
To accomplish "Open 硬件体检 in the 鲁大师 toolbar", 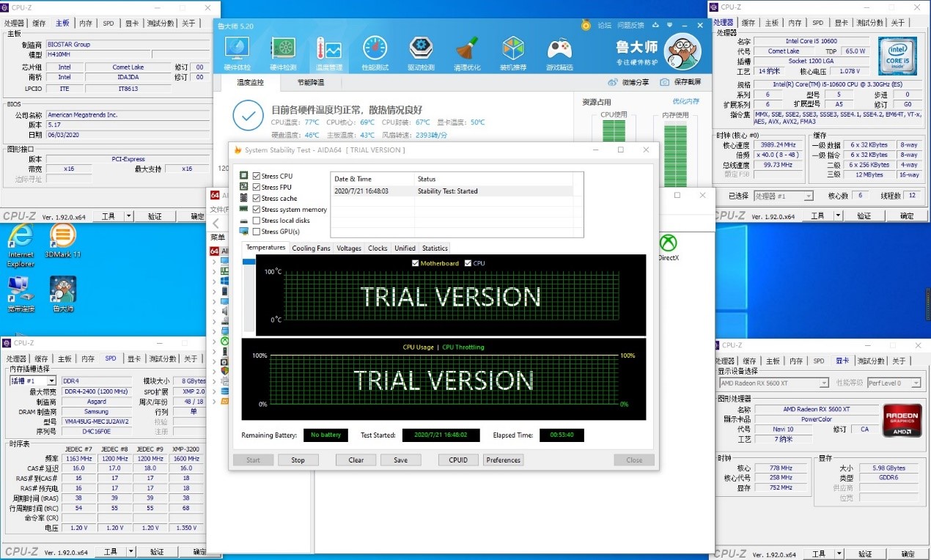I will (x=237, y=54).
